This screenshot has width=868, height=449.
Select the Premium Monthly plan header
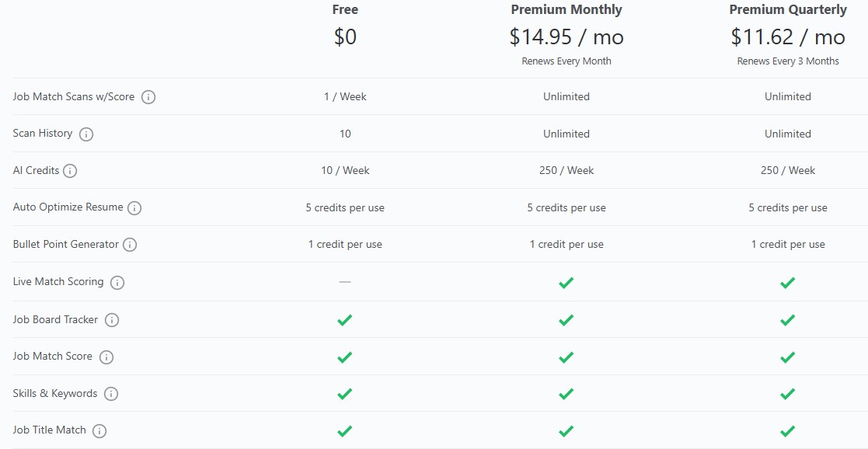click(x=566, y=9)
